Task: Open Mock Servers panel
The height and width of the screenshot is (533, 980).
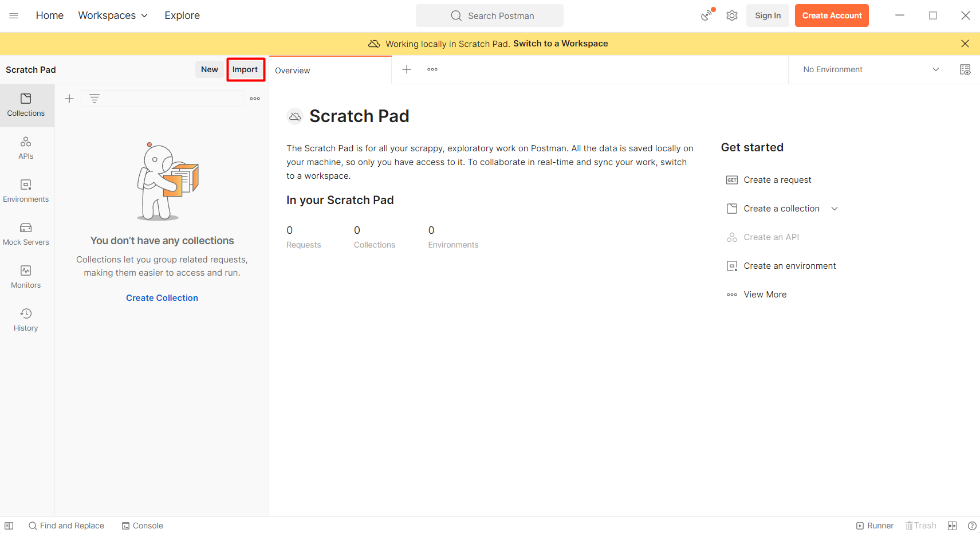Action: 26,234
